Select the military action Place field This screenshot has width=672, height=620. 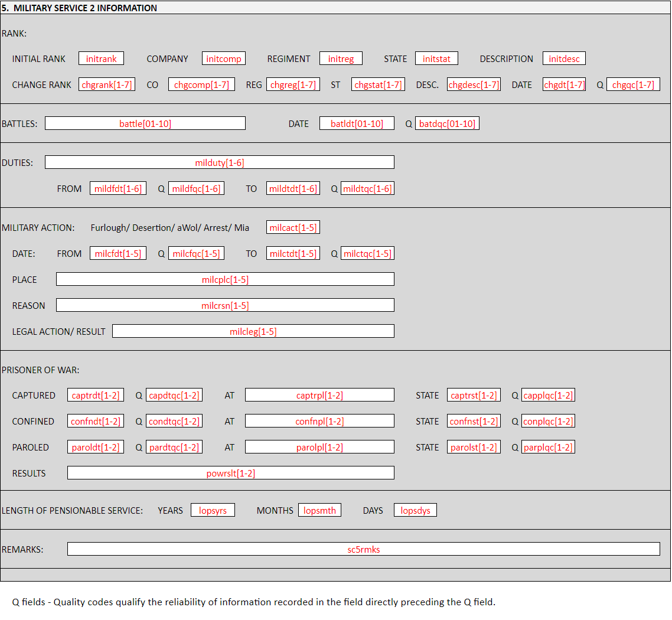[225, 279]
